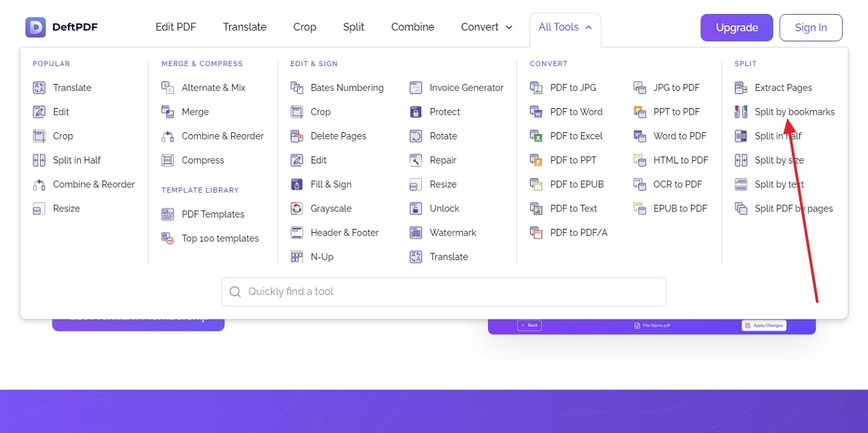
Task: Click the Upgrade button
Action: [x=736, y=27]
